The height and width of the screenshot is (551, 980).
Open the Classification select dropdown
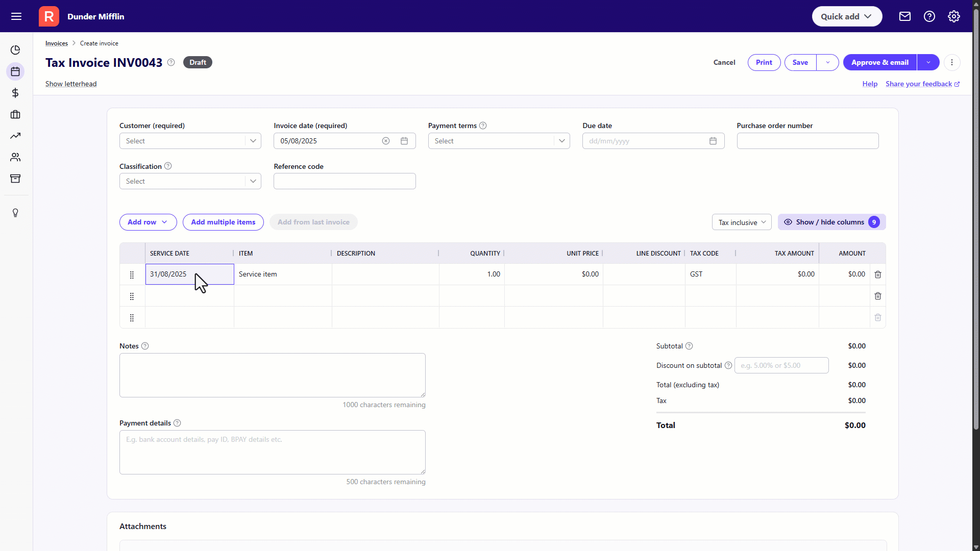pos(190,181)
